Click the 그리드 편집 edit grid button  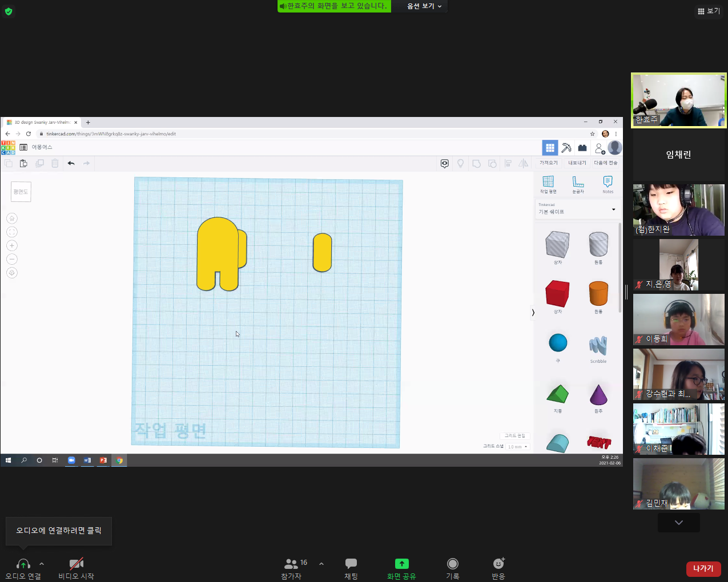point(515,436)
